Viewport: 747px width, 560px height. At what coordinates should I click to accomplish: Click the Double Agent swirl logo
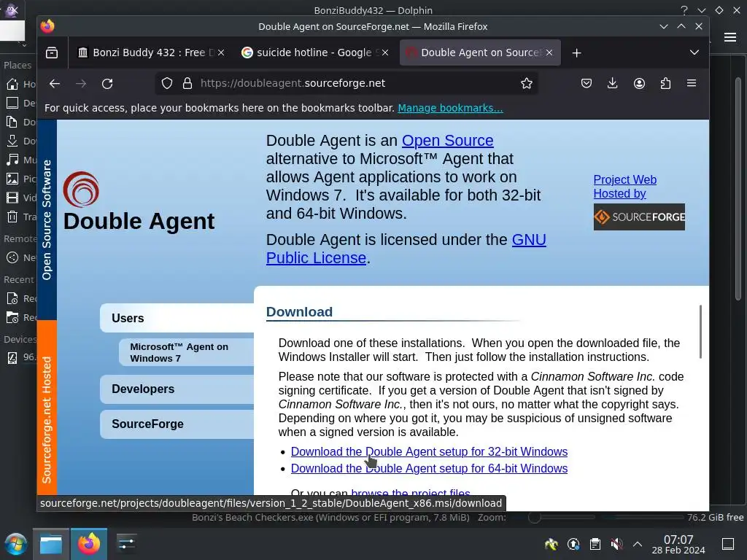tap(81, 190)
